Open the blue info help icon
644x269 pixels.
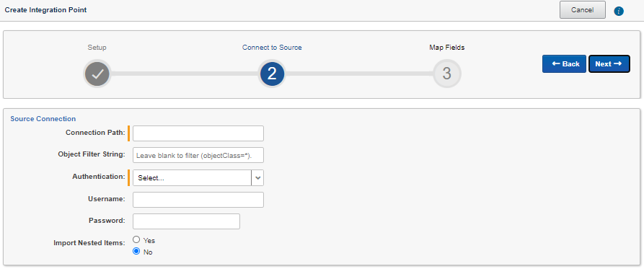(619, 11)
